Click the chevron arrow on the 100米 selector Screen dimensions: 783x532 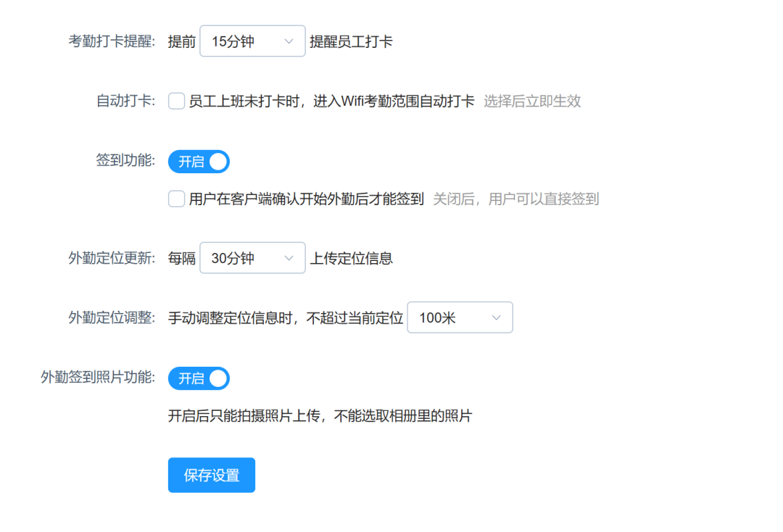[497, 317]
